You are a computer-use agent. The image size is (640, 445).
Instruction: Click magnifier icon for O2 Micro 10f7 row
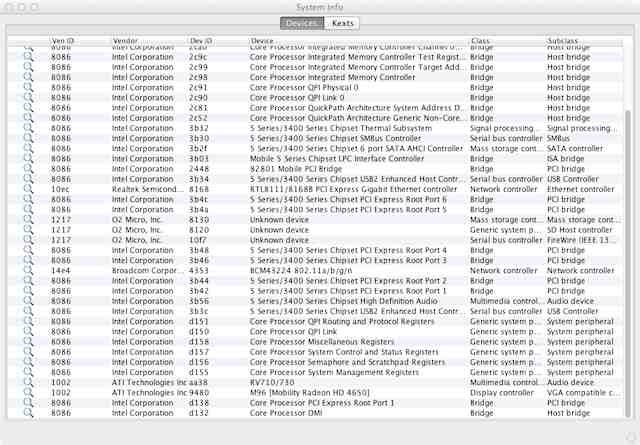coord(28,240)
